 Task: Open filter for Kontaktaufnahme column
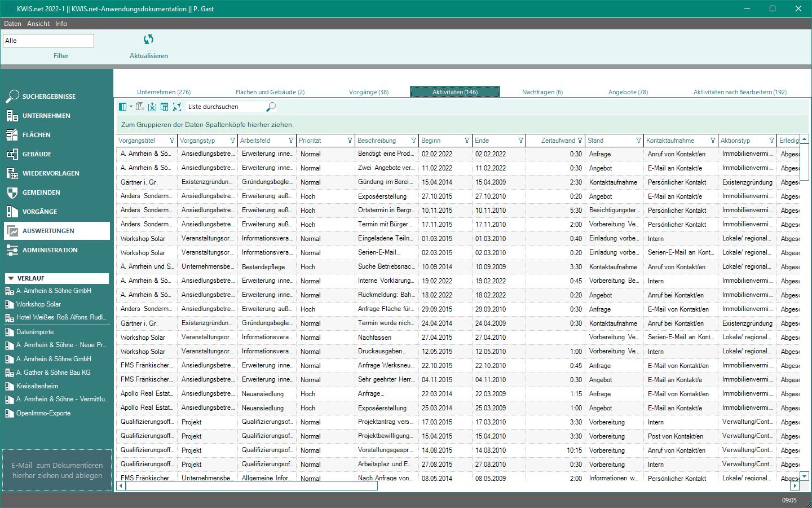click(x=713, y=141)
